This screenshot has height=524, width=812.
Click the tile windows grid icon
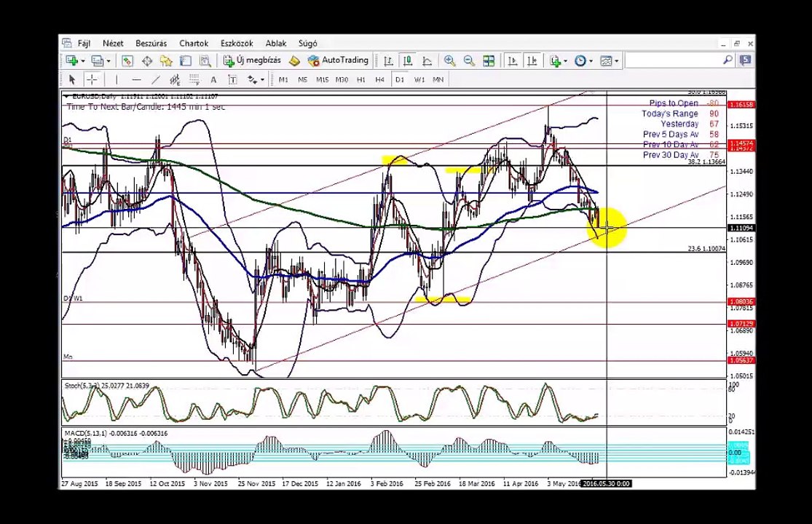click(x=489, y=61)
